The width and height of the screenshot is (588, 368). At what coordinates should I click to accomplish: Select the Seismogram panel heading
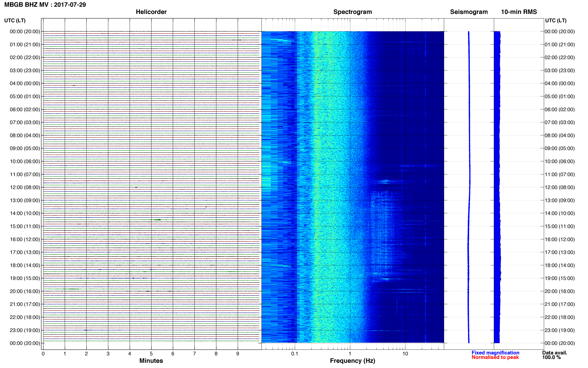469,12
